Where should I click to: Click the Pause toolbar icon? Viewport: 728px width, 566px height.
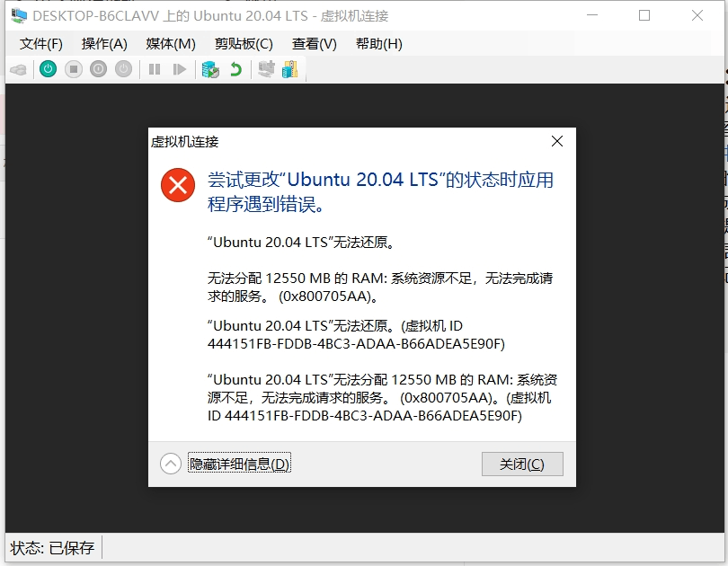pos(155,69)
